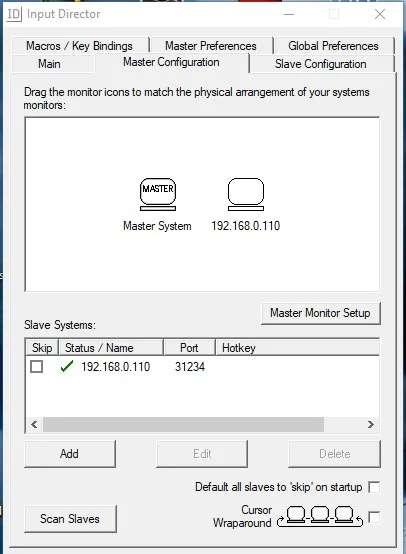Image resolution: width=406 pixels, height=554 pixels.
Task: Select the 192.168.0.110 slave monitor icon
Action: [x=246, y=194]
